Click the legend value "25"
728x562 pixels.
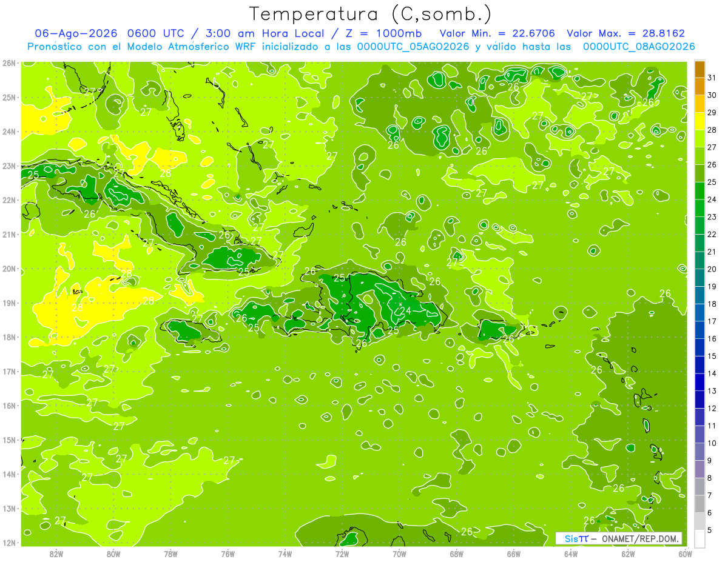click(x=712, y=182)
